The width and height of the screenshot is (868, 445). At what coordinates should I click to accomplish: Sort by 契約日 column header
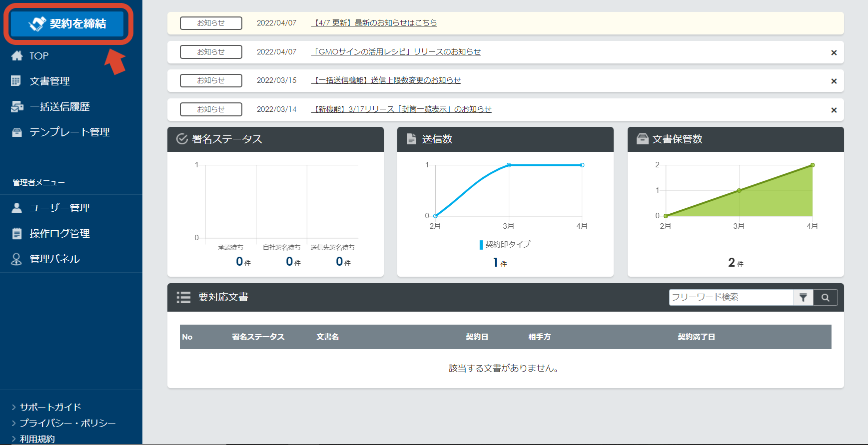pos(477,337)
